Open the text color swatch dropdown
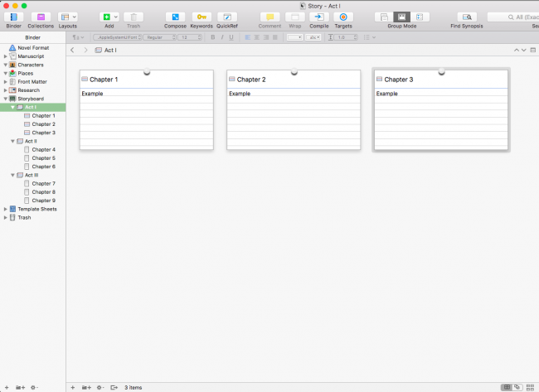 [294, 37]
